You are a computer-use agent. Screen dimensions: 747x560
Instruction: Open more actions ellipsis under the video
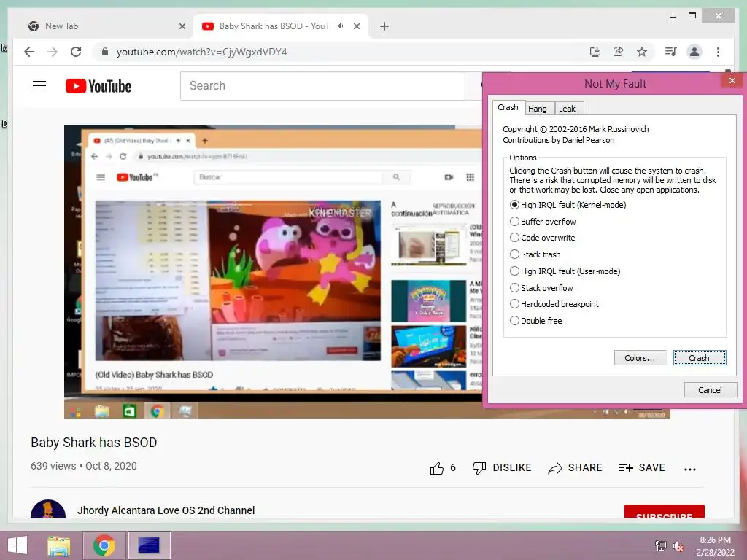[690, 469]
